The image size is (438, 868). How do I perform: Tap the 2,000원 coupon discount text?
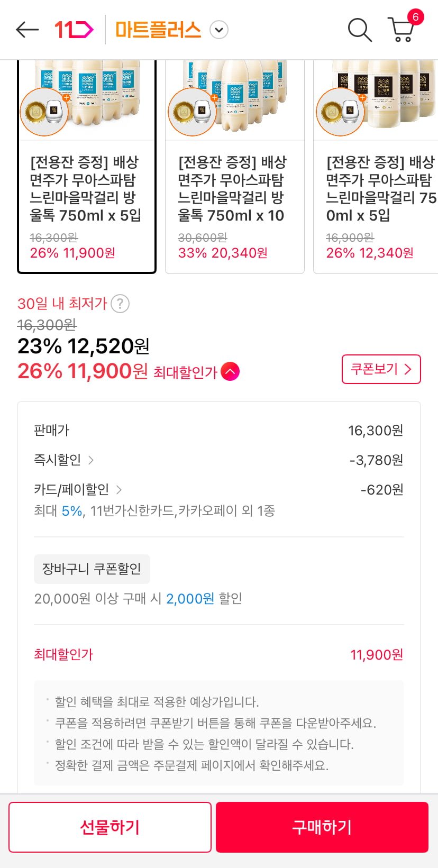tap(190, 599)
